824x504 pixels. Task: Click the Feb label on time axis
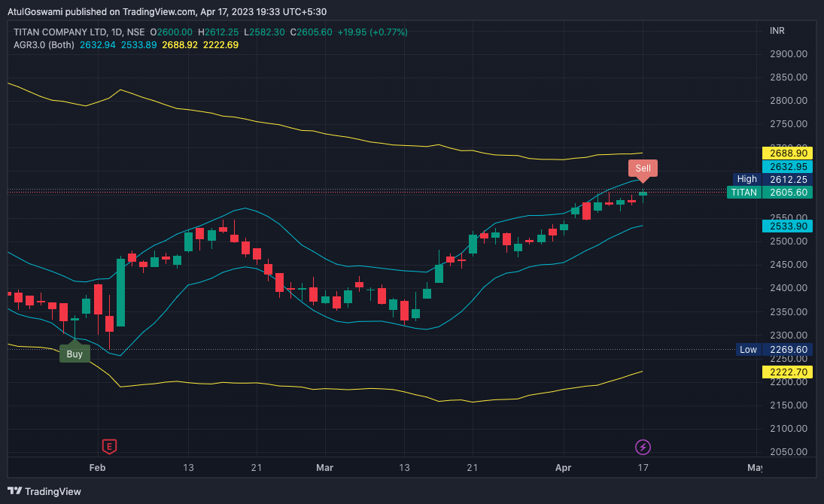tap(97, 467)
